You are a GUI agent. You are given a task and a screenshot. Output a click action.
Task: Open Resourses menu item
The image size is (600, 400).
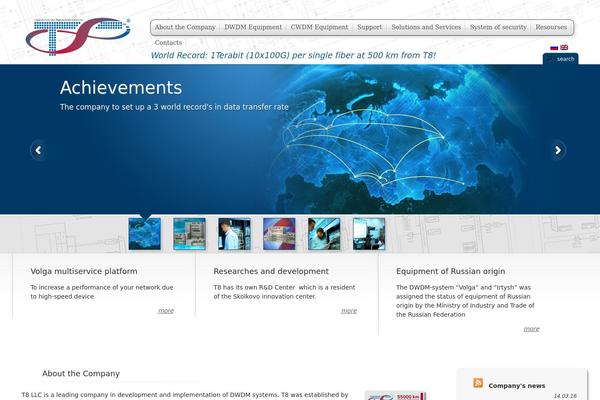[x=551, y=27]
